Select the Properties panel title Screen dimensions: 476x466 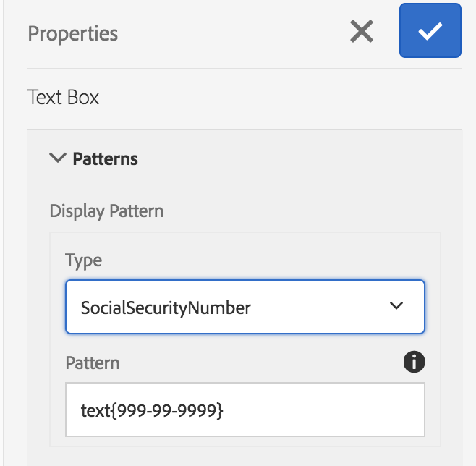(x=72, y=33)
